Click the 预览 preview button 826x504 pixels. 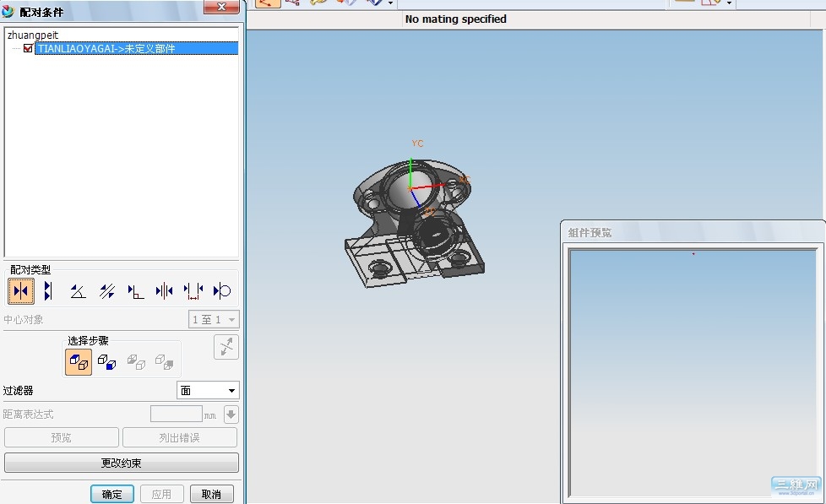click(x=61, y=437)
